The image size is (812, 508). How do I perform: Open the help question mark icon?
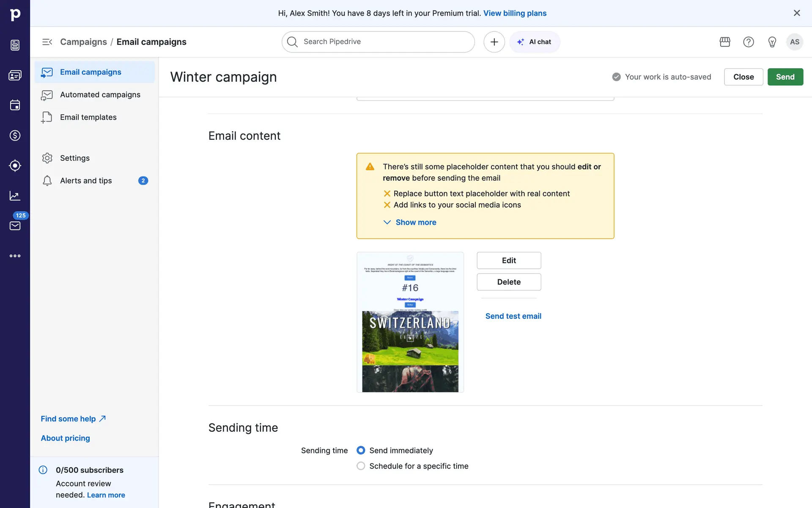[749, 42]
